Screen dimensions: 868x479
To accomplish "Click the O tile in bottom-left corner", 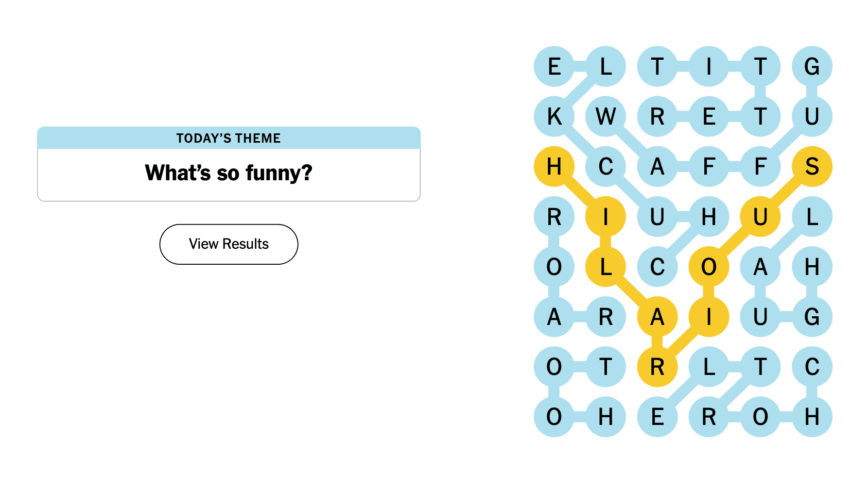I will click(x=554, y=417).
